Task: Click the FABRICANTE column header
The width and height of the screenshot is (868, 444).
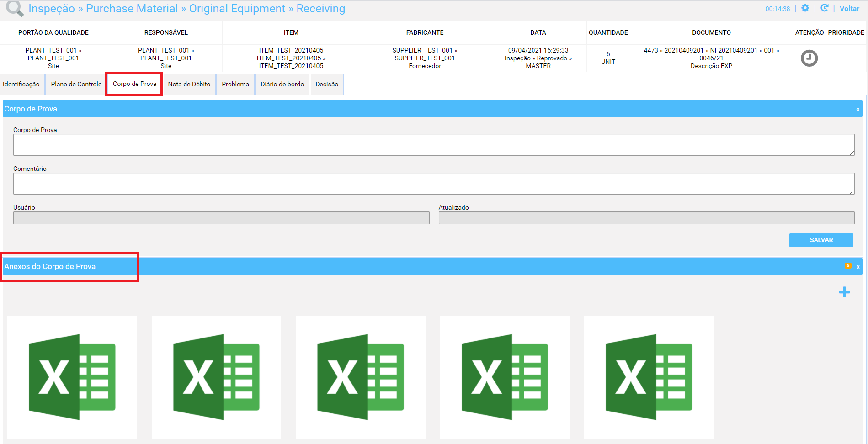Action: point(425,32)
